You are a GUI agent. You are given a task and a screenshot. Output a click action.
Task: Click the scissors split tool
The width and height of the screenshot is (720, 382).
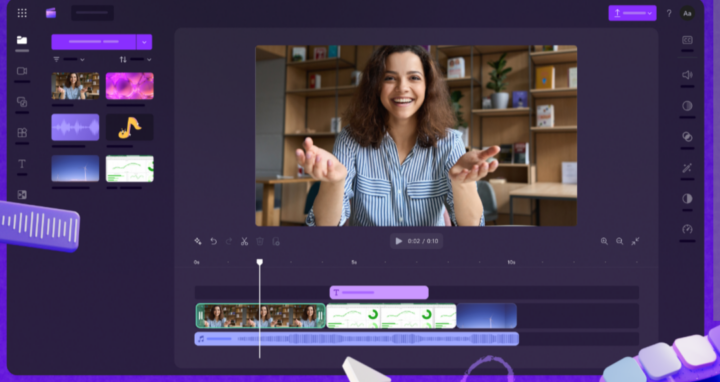(244, 241)
